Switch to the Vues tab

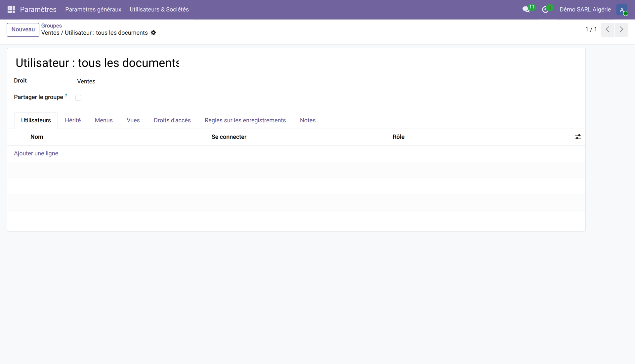(133, 120)
